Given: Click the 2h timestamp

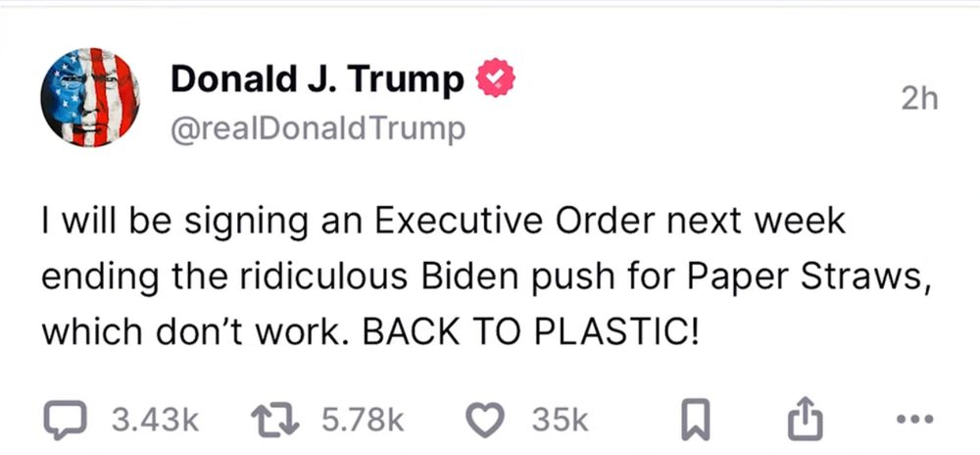Looking at the screenshot, I should coord(919,99).
